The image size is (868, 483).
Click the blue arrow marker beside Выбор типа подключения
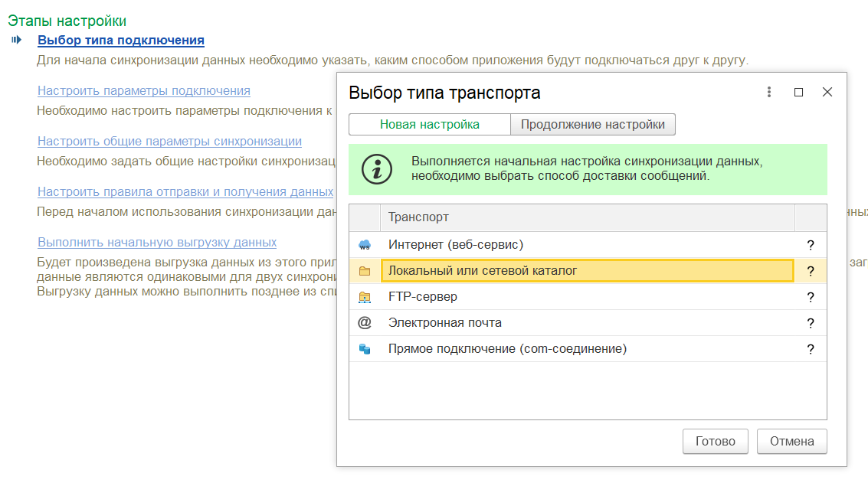coord(17,41)
